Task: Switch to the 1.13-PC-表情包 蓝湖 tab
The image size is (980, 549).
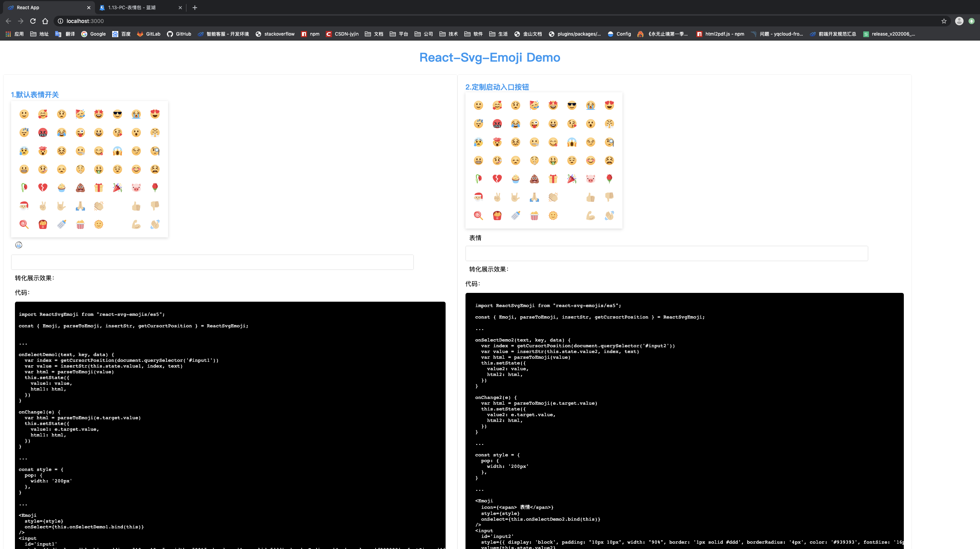Action: tap(132, 7)
